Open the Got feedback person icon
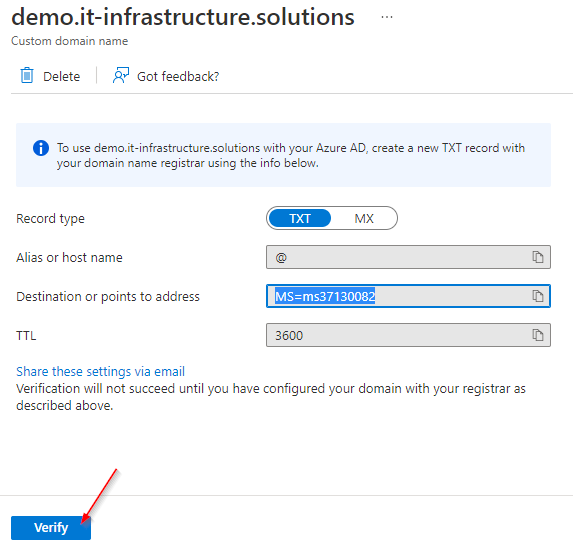 [x=121, y=75]
